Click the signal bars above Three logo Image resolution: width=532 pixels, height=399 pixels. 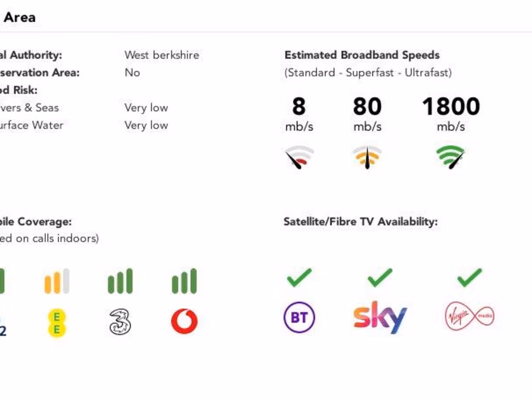click(x=120, y=282)
